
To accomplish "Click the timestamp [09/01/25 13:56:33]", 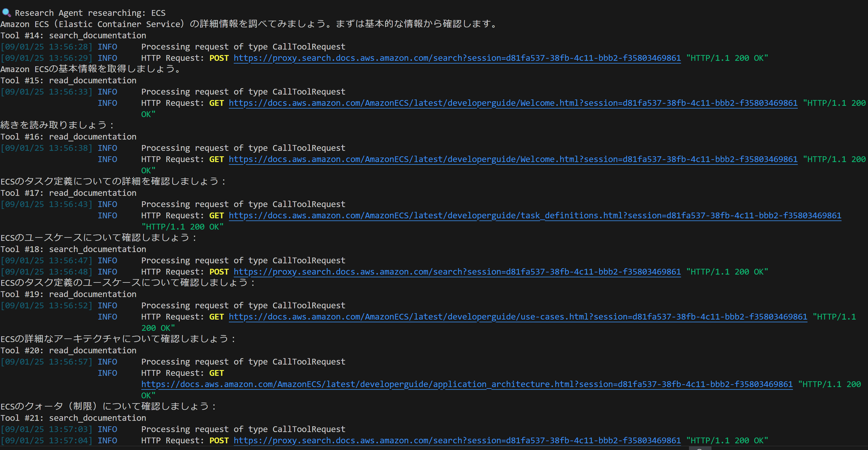I will click(x=46, y=92).
